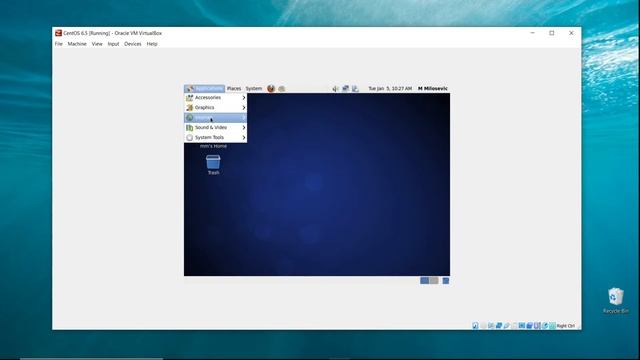Open the highlighted Internet submenu
The height and width of the screenshot is (360, 640).
tap(216, 118)
